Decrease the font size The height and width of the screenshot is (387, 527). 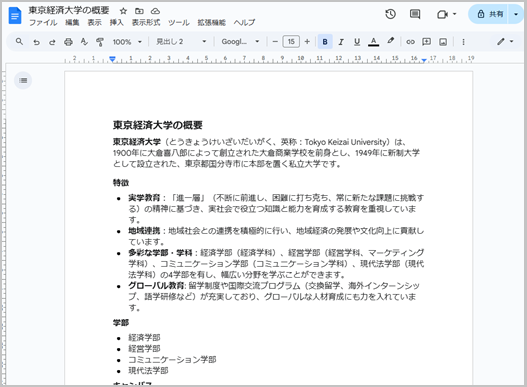(x=275, y=42)
